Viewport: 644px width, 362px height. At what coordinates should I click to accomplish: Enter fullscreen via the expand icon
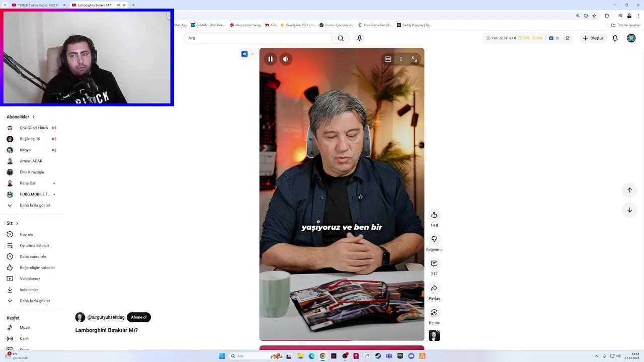tap(414, 59)
